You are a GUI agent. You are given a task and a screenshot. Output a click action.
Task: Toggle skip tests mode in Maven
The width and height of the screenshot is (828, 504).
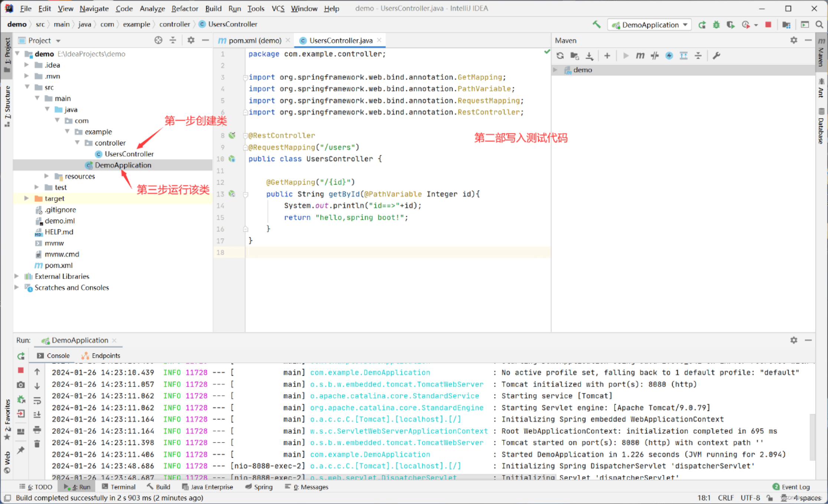669,56
